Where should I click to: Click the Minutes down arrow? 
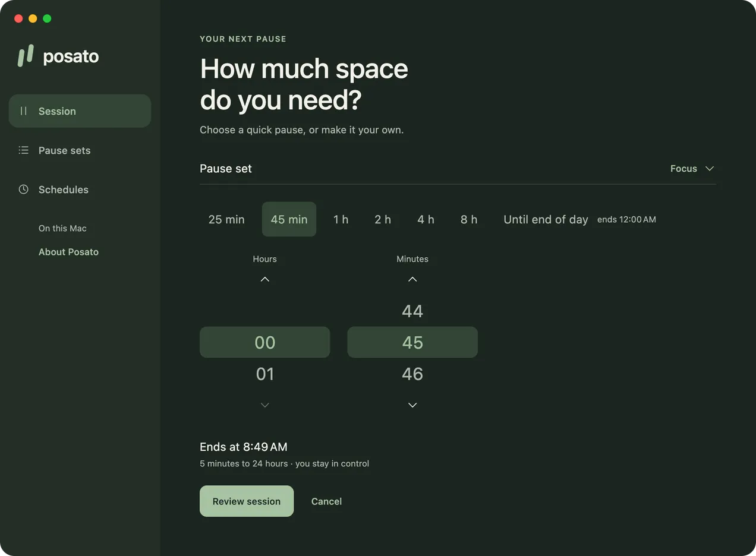(412, 405)
